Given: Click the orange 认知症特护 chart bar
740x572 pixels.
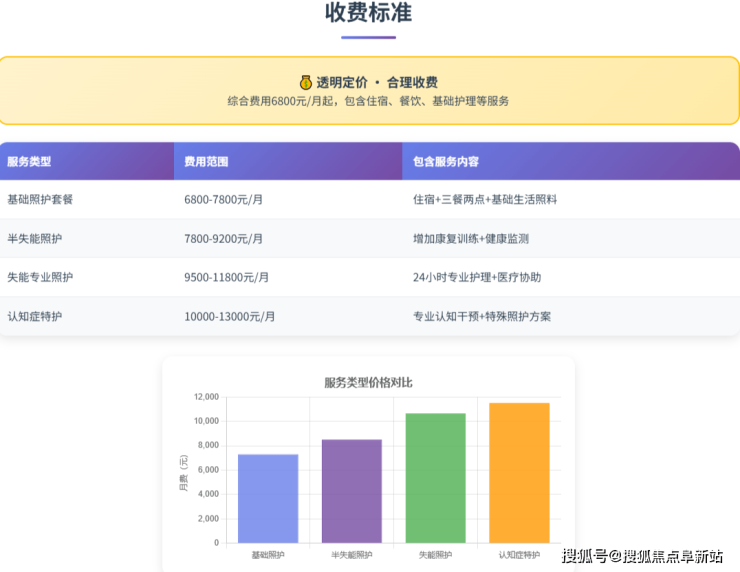Looking at the screenshot, I should (x=519, y=473).
